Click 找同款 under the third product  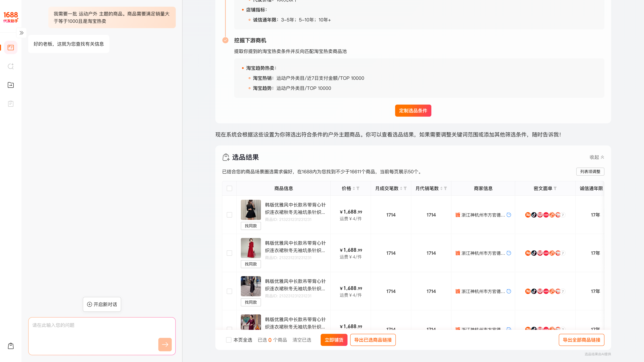[x=251, y=302]
